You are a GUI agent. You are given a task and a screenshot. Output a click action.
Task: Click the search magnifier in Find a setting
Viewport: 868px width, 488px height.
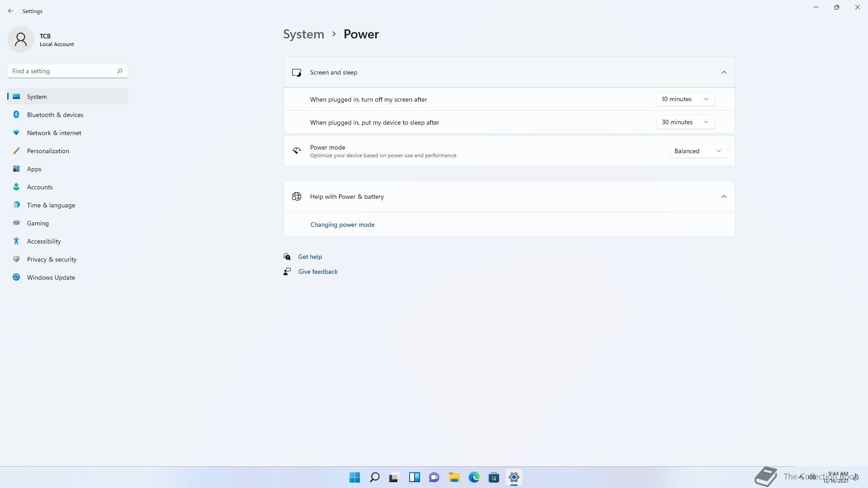coord(120,71)
